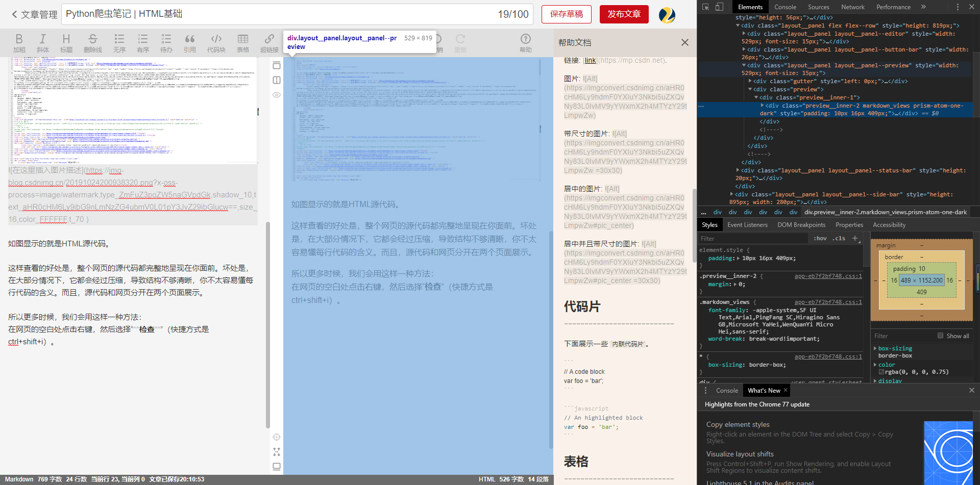This screenshot has width=980, height=485.
Task: Select the inspect element tool in DevTools
Action: pyautogui.click(x=706, y=7)
